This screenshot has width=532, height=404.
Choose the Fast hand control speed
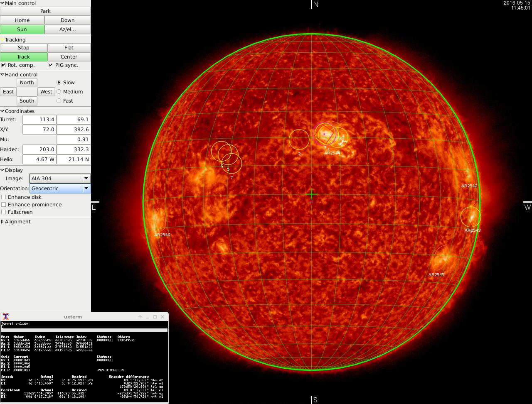[59, 101]
